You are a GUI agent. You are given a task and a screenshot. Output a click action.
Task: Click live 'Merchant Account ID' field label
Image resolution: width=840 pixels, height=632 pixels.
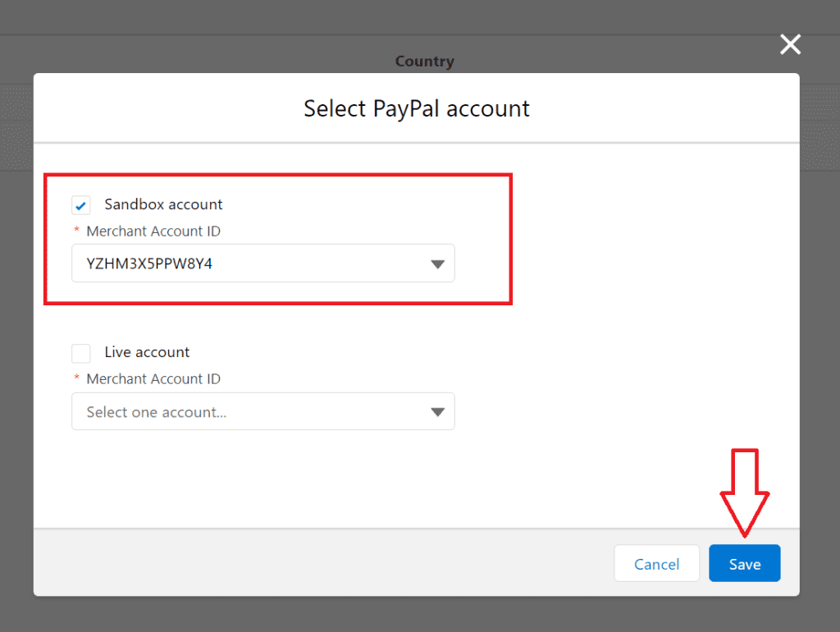point(153,379)
